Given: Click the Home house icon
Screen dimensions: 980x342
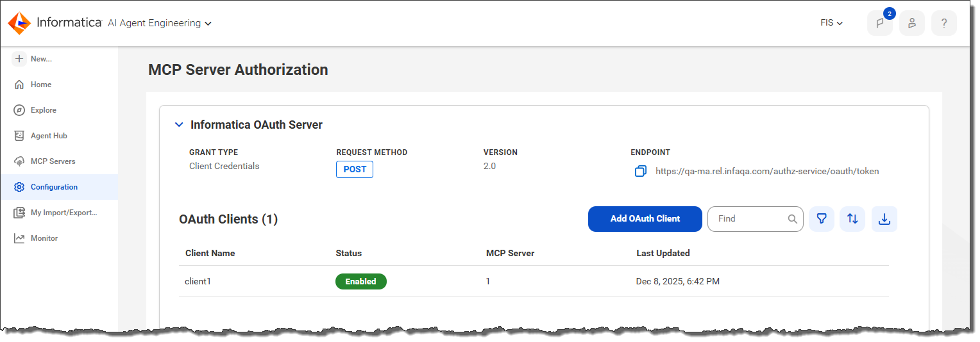Looking at the screenshot, I should pos(19,85).
